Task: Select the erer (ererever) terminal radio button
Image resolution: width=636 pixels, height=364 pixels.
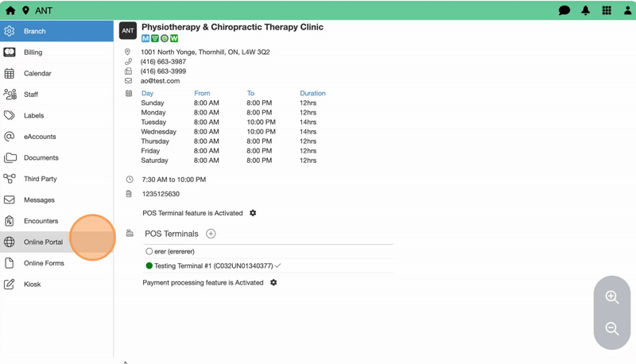Action: (149, 251)
